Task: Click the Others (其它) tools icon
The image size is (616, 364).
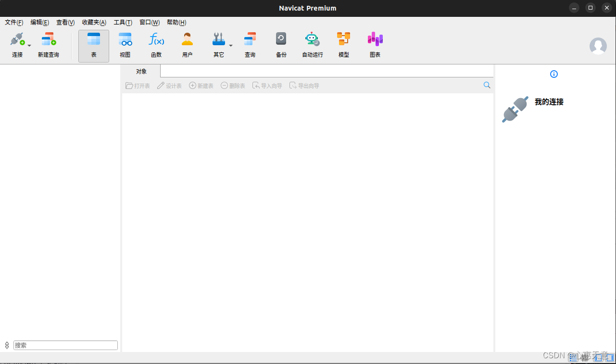Action: coord(218,39)
